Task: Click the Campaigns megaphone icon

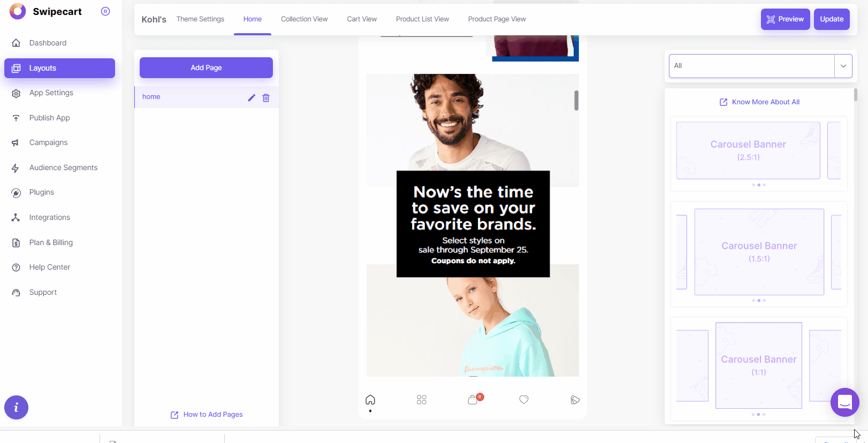Action: [x=16, y=143]
